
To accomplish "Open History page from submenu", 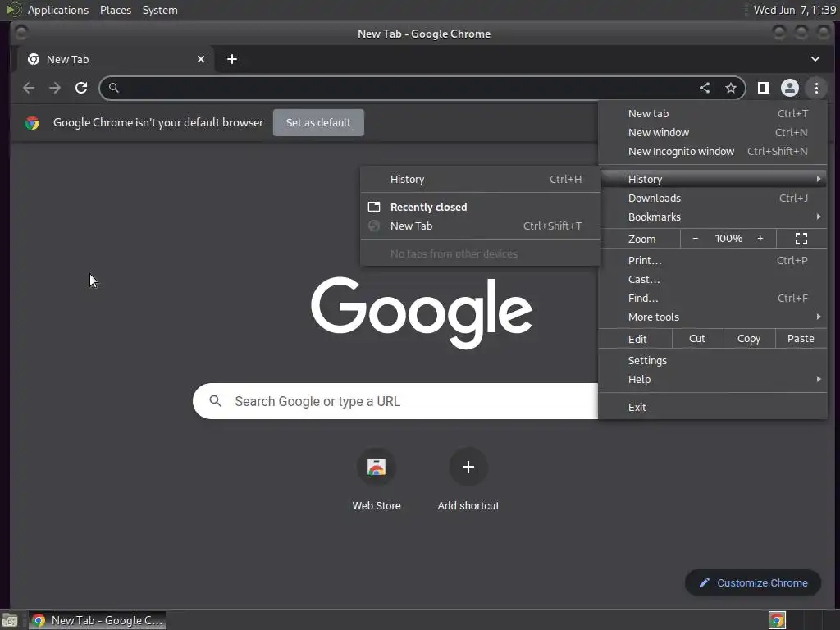I will tap(481, 179).
